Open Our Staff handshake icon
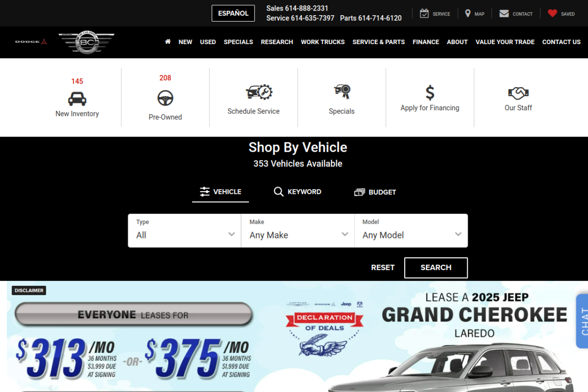The height and width of the screenshot is (392, 588). click(x=518, y=93)
